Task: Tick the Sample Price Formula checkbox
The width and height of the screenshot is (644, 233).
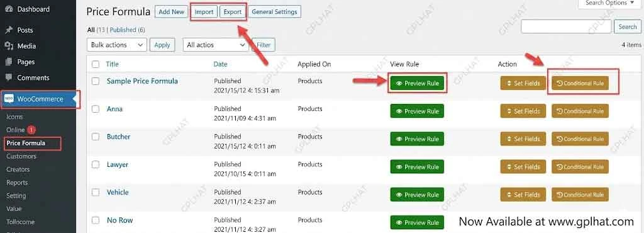Action: point(96,81)
